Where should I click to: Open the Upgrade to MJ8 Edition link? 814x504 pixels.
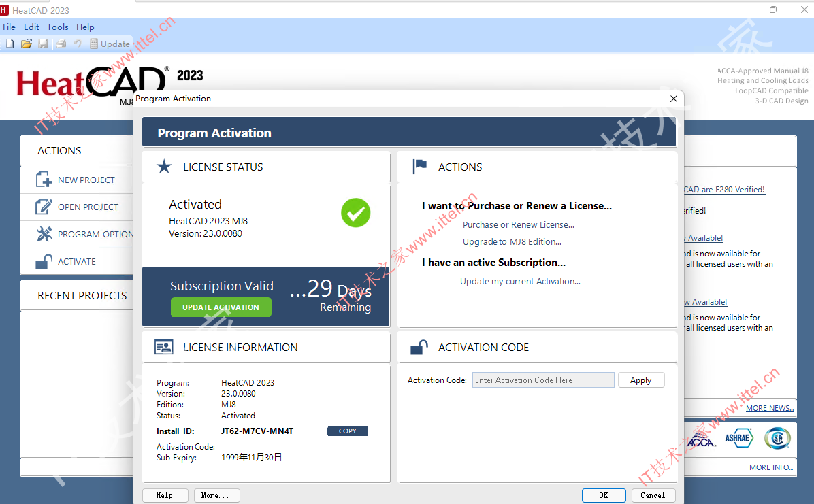(512, 242)
